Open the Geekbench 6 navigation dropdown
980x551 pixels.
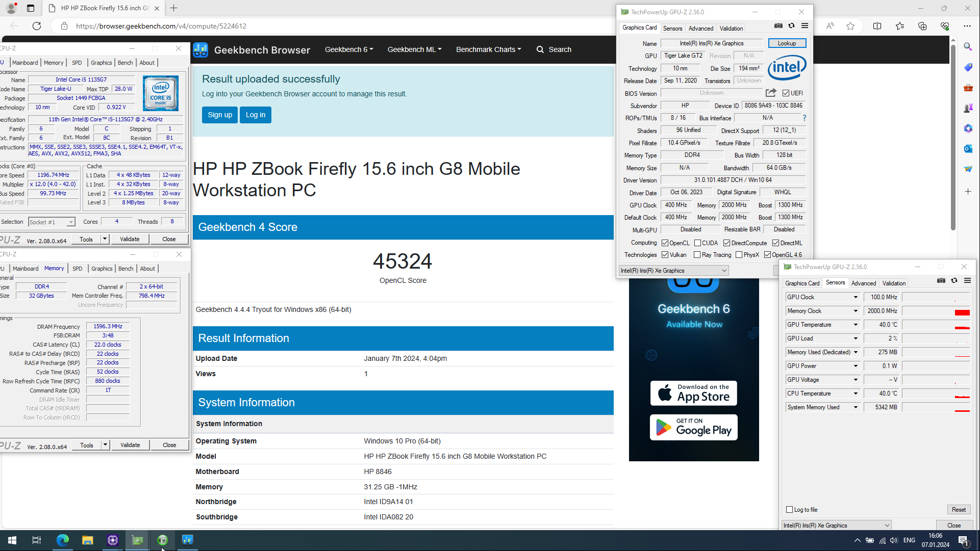[349, 49]
